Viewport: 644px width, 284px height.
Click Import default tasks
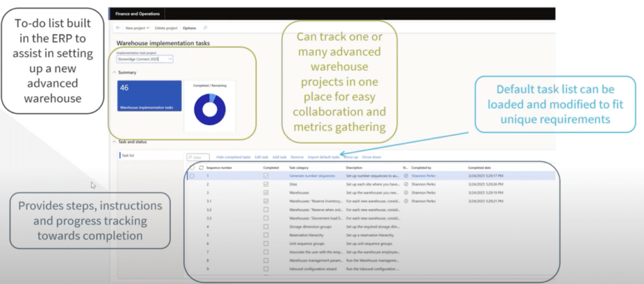click(x=323, y=156)
